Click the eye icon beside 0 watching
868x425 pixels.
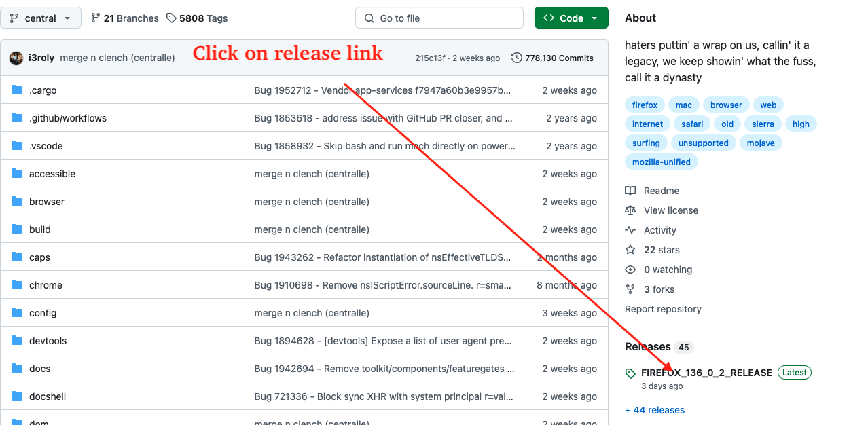pyautogui.click(x=630, y=270)
